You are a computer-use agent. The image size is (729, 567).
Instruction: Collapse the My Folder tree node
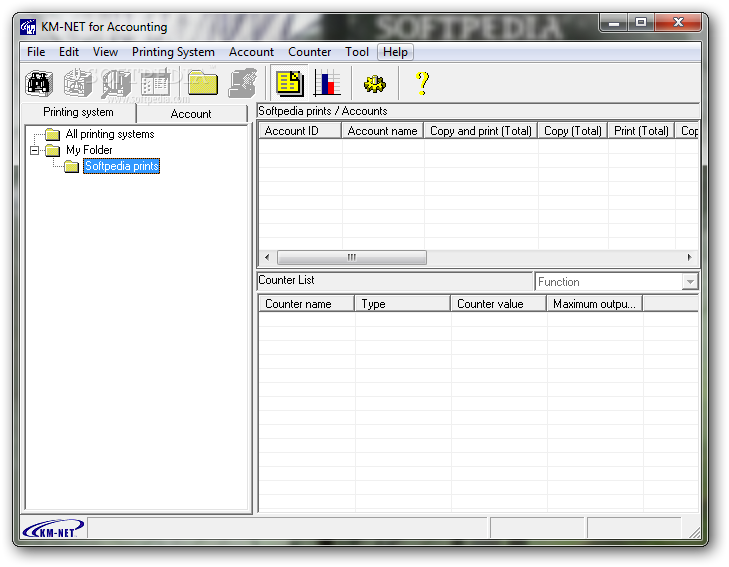[34, 151]
